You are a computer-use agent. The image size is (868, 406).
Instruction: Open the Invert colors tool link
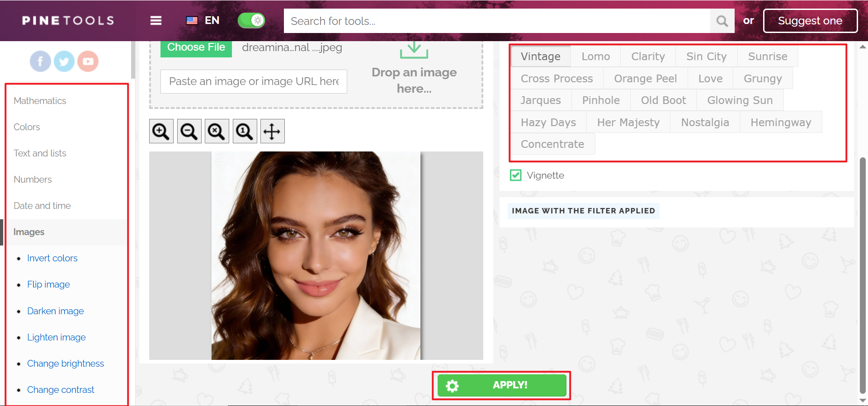click(52, 258)
